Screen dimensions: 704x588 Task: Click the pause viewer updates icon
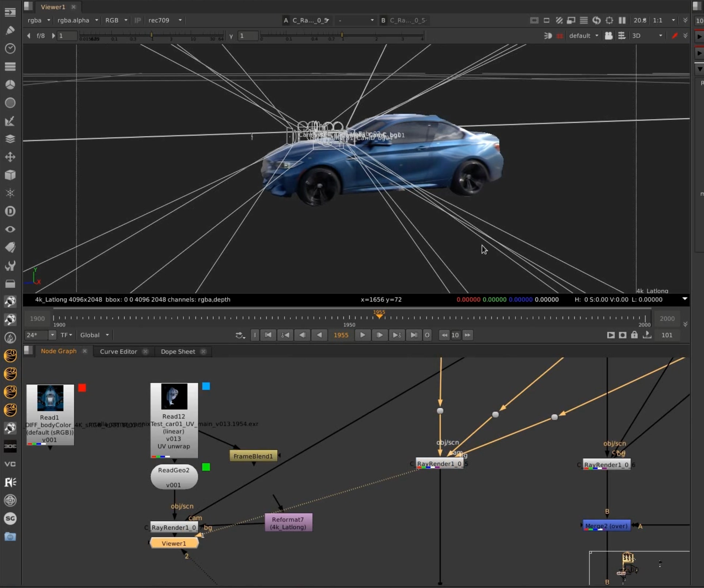click(622, 20)
